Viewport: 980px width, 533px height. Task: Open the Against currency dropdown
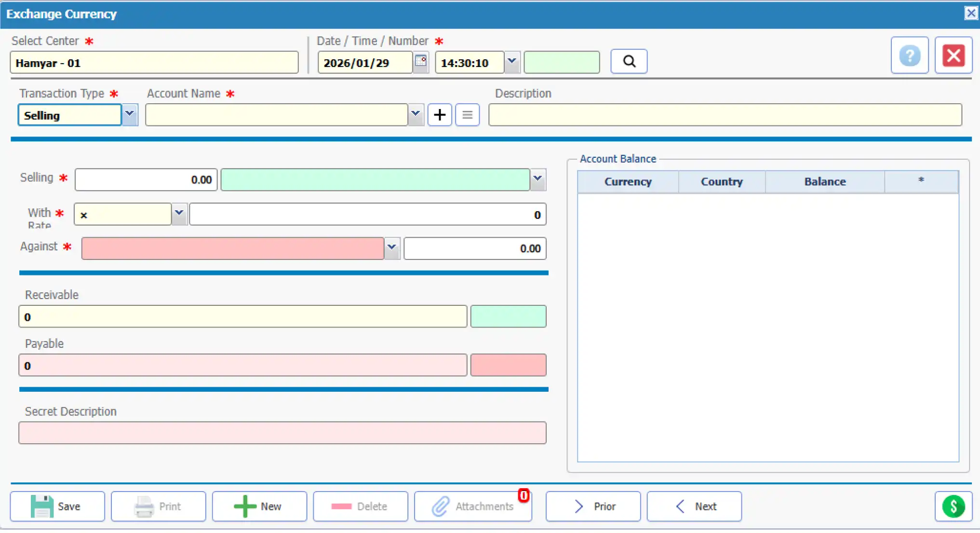pyautogui.click(x=391, y=248)
